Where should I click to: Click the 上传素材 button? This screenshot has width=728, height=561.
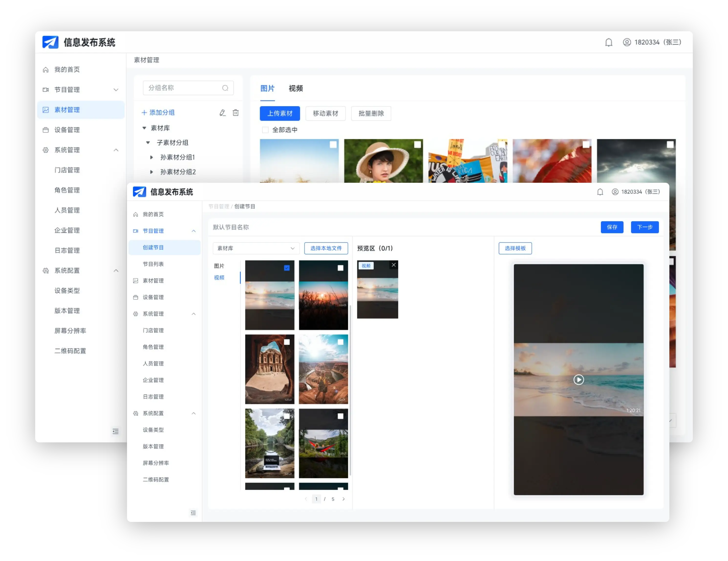click(x=280, y=114)
